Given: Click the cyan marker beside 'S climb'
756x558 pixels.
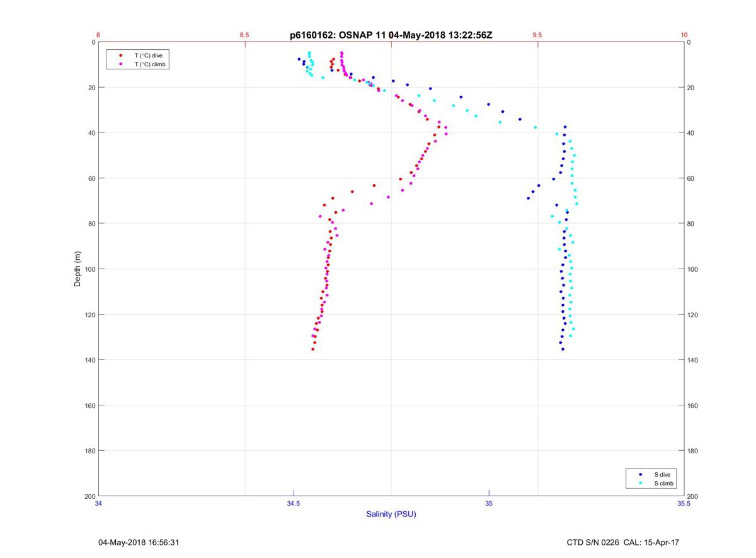Looking at the screenshot, I should [641, 484].
